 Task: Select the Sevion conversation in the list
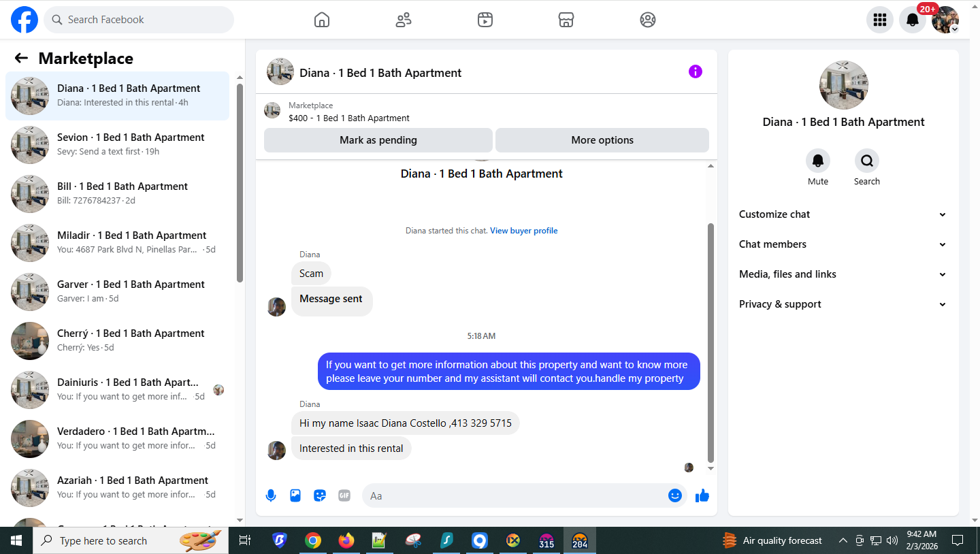[x=118, y=145]
